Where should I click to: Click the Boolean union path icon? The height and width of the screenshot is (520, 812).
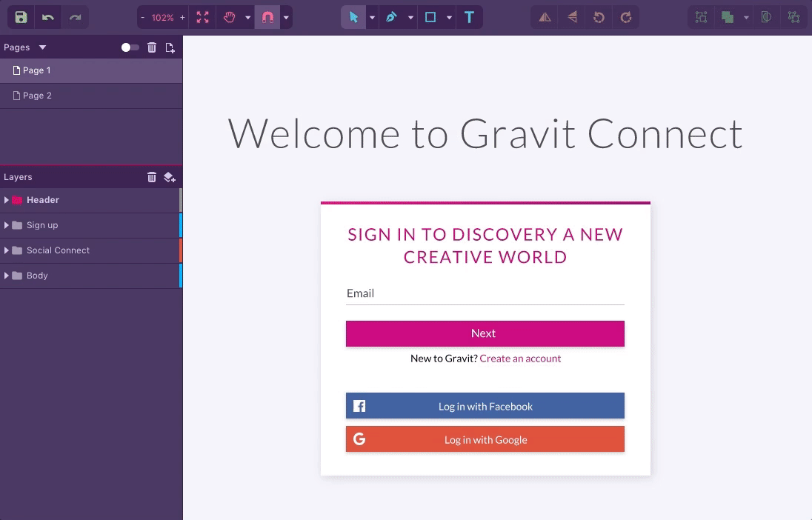(728, 17)
